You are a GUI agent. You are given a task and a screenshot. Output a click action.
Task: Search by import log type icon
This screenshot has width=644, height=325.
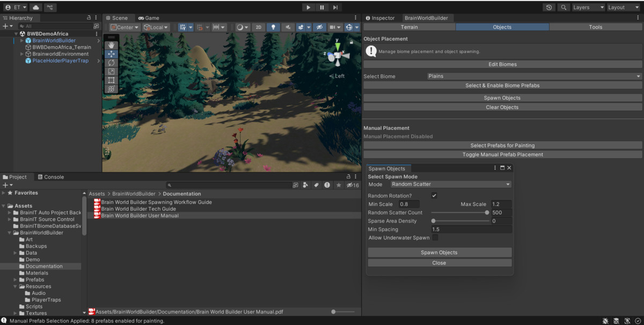327,185
